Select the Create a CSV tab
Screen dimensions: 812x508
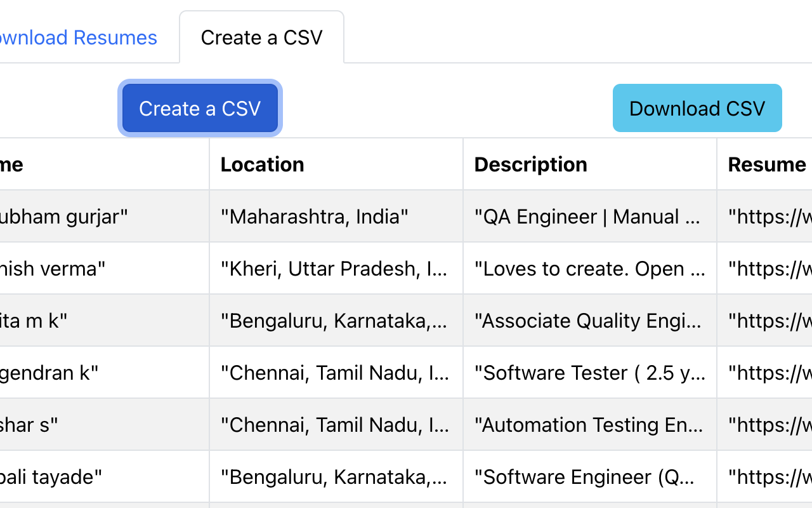(x=261, y=37)
